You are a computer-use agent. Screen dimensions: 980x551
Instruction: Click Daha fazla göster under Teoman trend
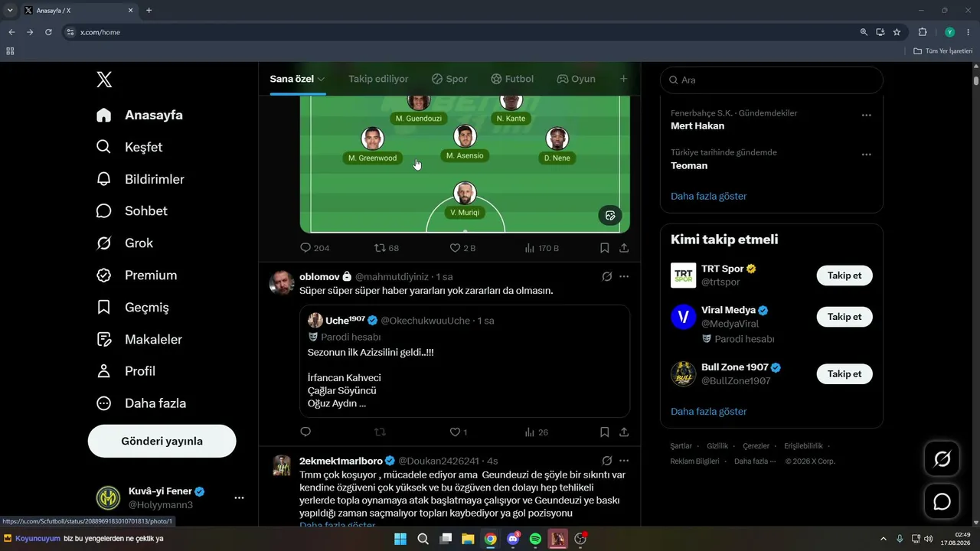709,196
